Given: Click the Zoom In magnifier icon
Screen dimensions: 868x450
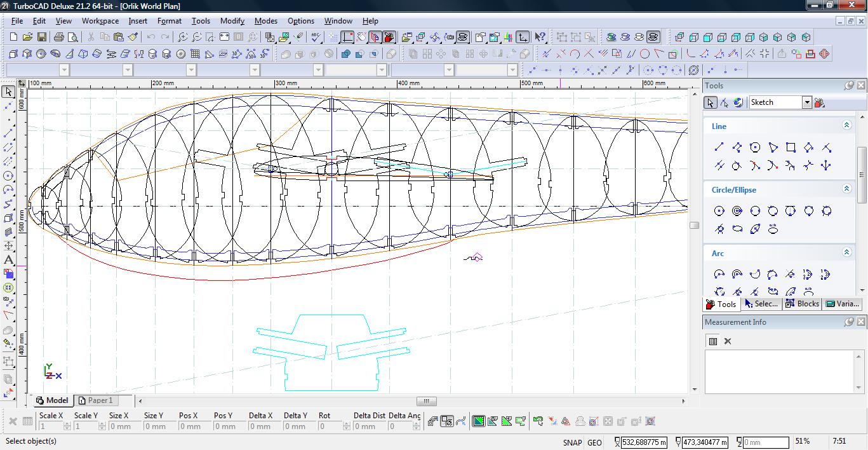Looking at the screenshot, I should (182, 37).
